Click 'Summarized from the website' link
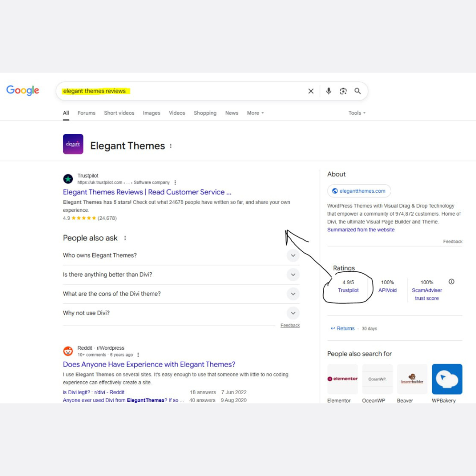 point(361,230)
